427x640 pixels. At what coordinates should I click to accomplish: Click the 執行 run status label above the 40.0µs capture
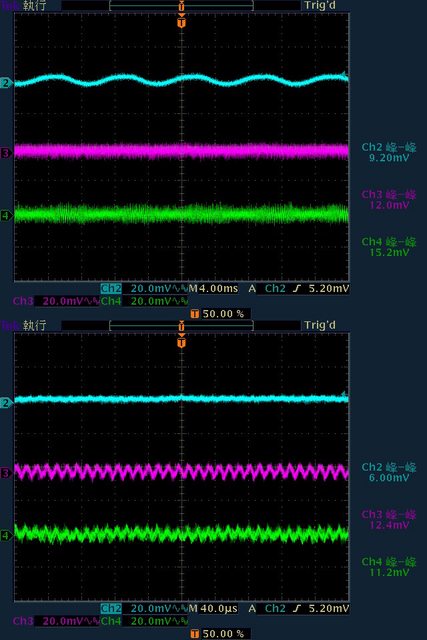point(34,325)
